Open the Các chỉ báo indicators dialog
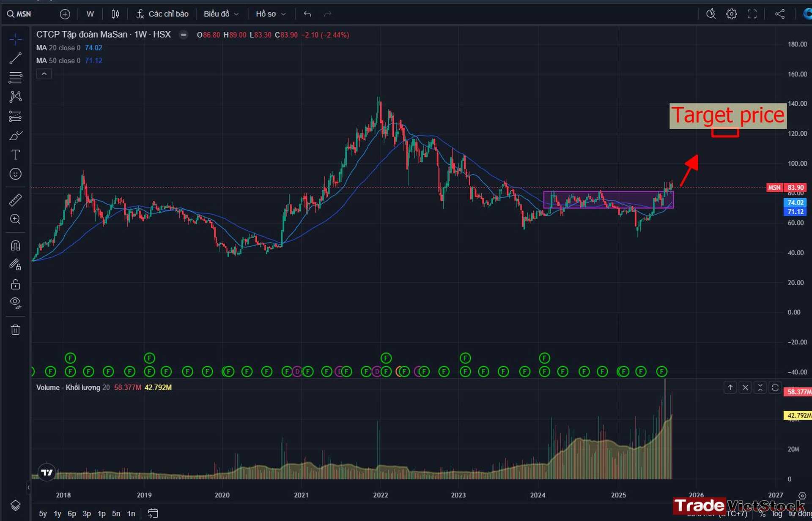The width and height of the screenshot is (812, 521). coord(162,14)
